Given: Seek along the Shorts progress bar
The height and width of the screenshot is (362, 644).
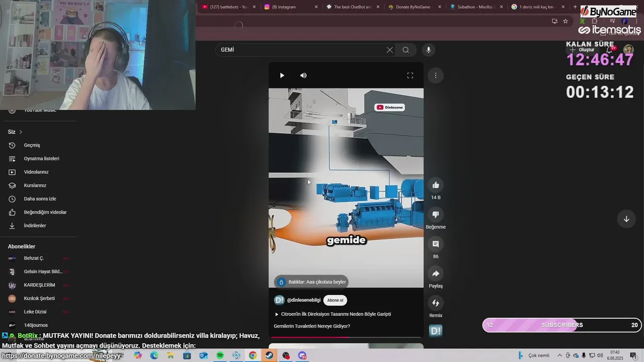Looking at the screenshot, I should click(x=346, y=337).
